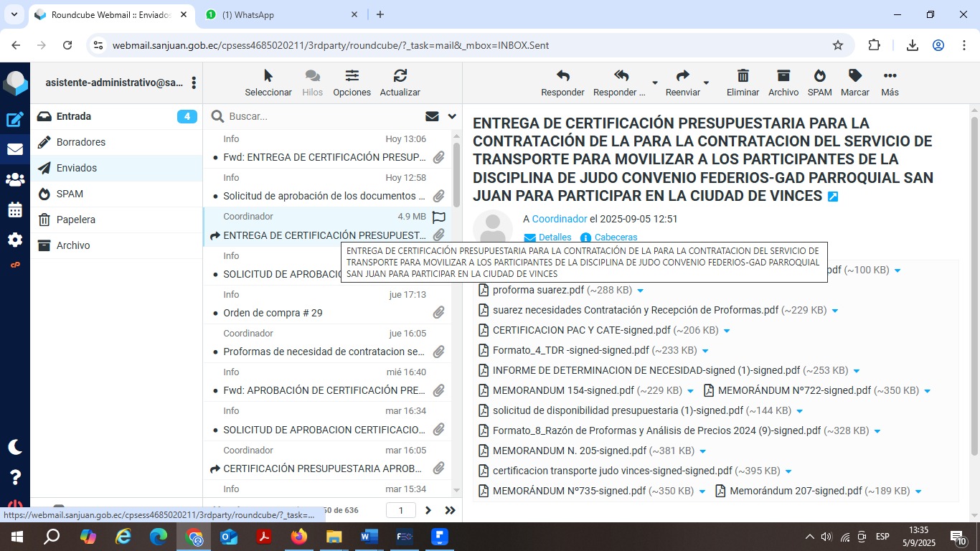
Task: Click the Eliminar trash icon
Action: [743, 76]
